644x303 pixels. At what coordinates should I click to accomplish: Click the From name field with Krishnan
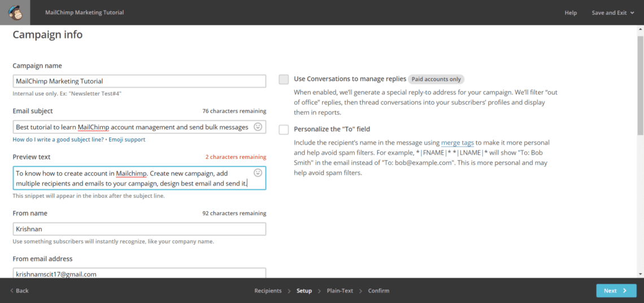pos(139,228)
